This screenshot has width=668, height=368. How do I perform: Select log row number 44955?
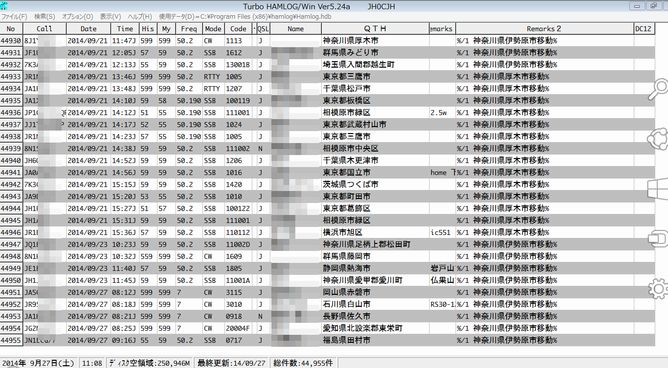tap(11, 340)
